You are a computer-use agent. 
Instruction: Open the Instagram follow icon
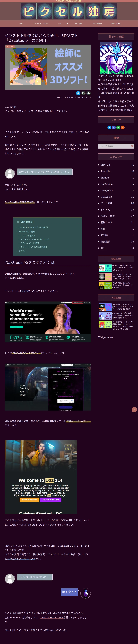[x=114, y=128]
